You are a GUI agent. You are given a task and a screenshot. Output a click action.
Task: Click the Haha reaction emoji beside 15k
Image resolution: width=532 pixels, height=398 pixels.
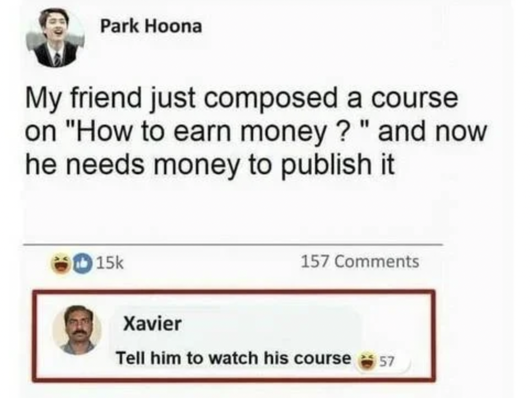(61, 264)
